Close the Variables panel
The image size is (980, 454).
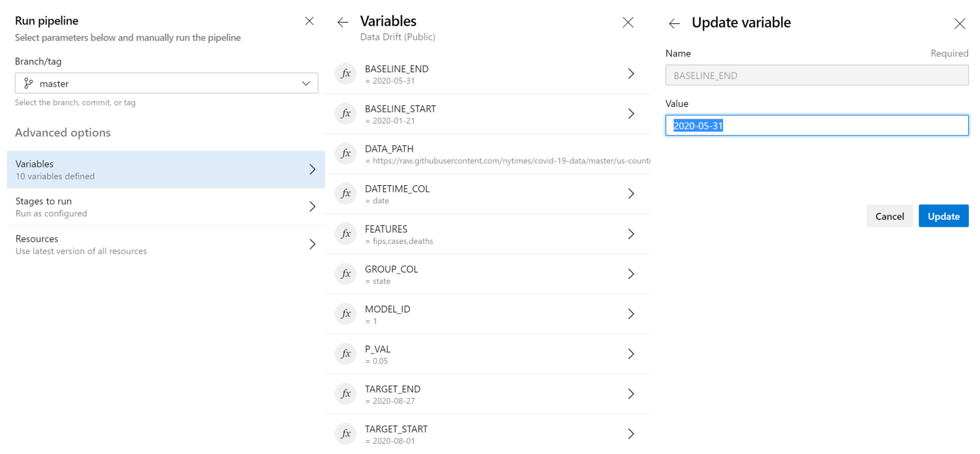(x=628, y=22)
